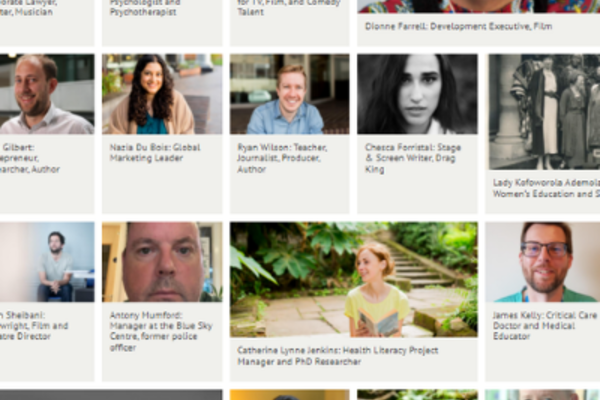
Task: Open Psychologist and Psychotherapist profile card
Action: click(162, 23)
